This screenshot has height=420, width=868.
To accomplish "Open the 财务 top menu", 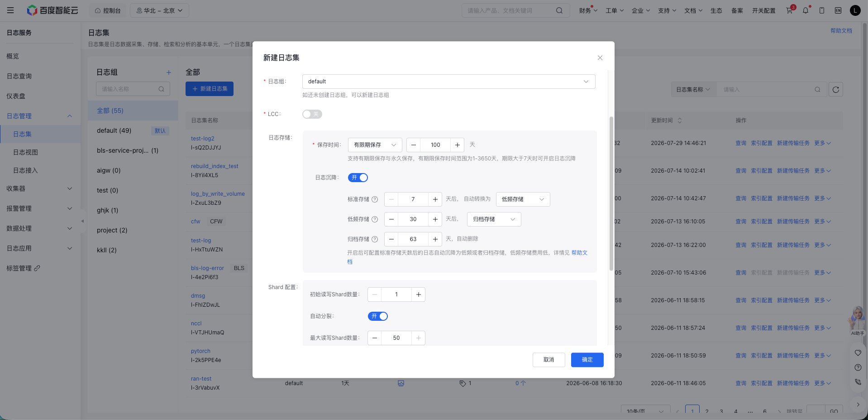I will [588, 10].
